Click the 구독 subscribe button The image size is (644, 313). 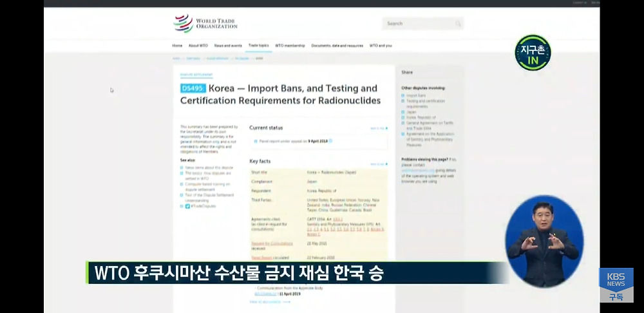[616, 297]
